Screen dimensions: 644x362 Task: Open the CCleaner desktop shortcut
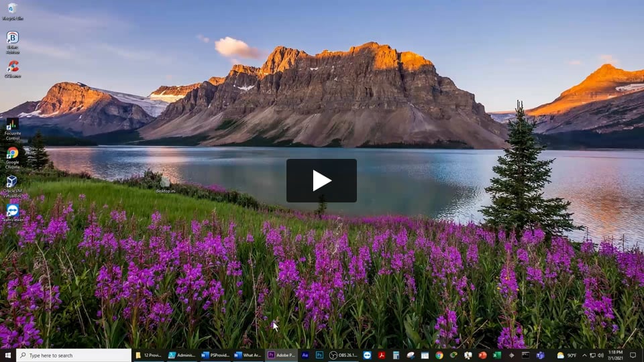[x=12, y=67]
